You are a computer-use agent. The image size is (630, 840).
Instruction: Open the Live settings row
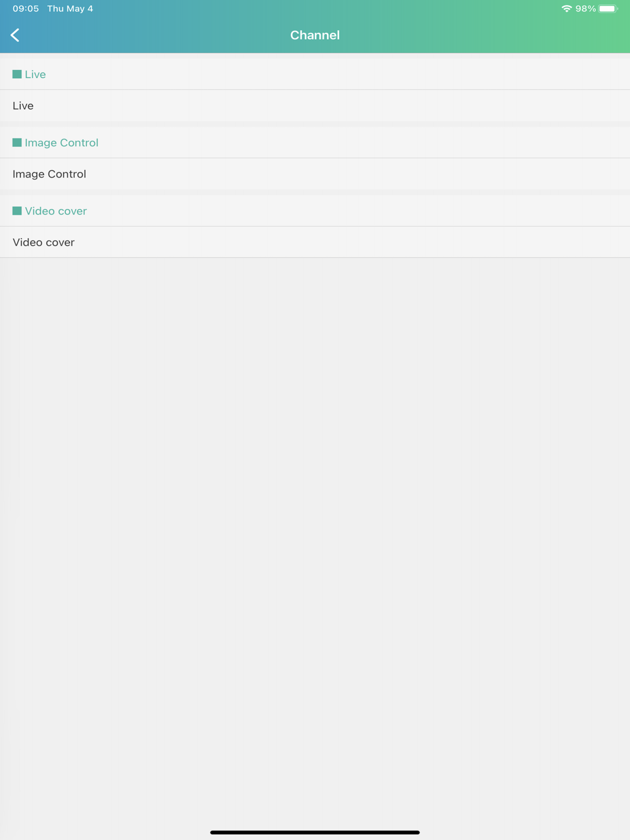click(315, 106)
